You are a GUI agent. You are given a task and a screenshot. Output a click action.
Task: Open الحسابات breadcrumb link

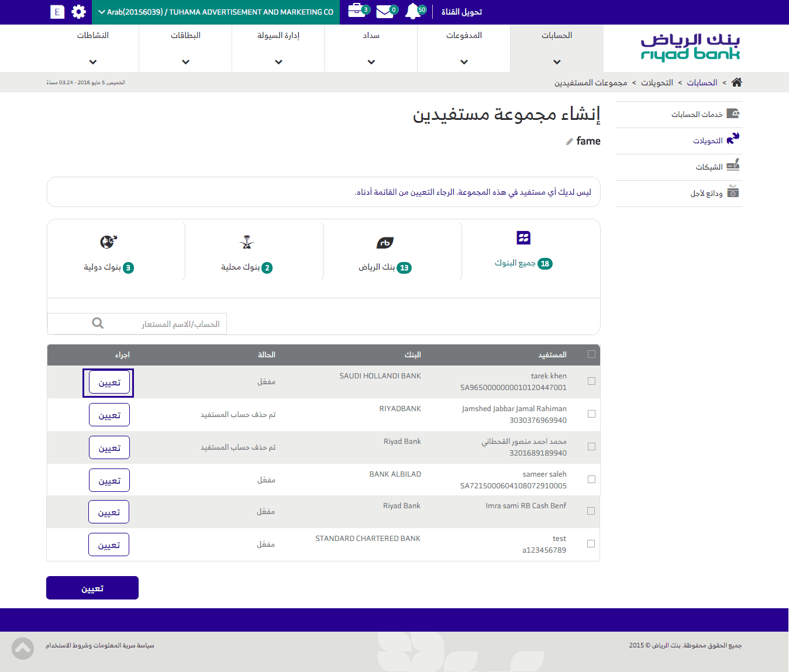coord(702,83)
